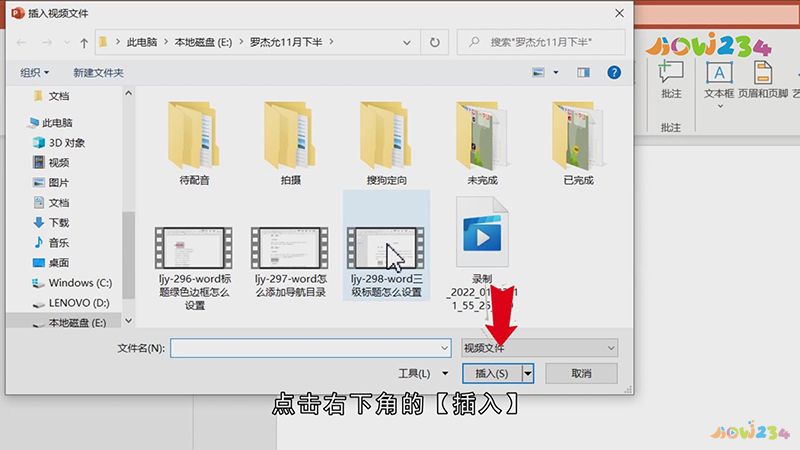Select 图片 in navigation pane
800x450 pixels.
(x=51, y=183)
